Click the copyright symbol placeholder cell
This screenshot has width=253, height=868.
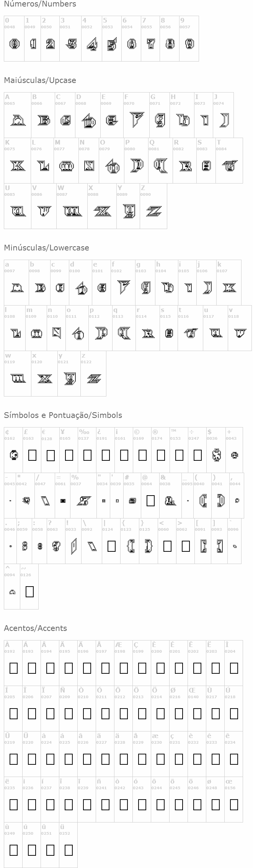point(142,455)
